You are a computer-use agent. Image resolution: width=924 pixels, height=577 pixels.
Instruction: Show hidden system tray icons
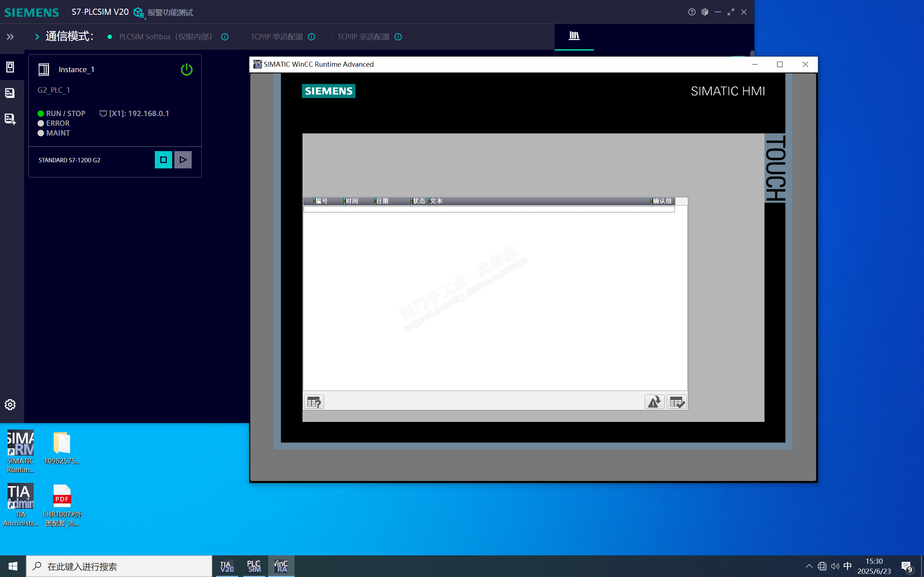coord(809,566)
